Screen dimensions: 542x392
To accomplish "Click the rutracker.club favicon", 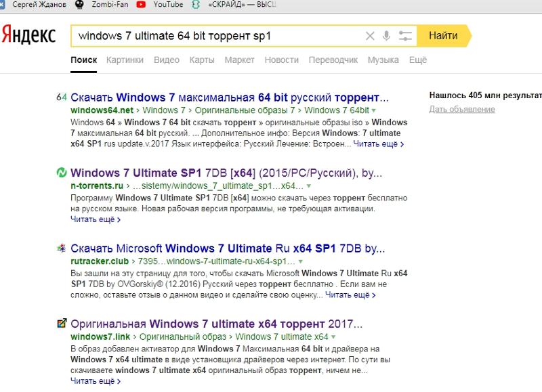I will coord(62,248).
